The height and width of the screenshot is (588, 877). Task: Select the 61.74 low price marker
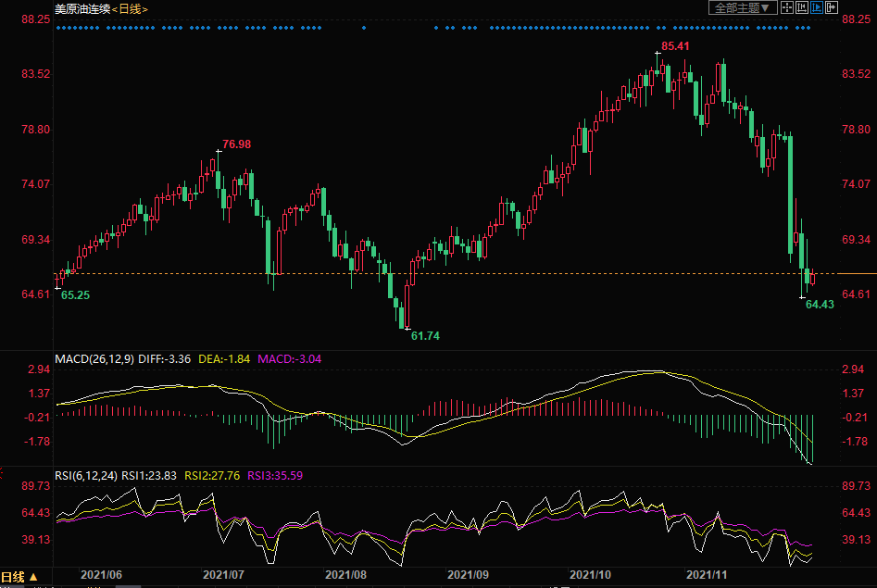click(x=425, y=335)
